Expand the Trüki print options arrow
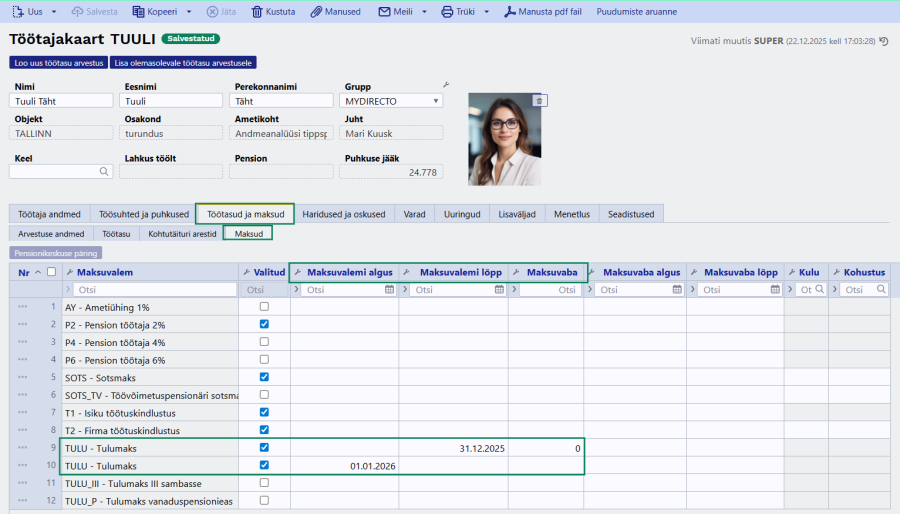This screenshot has width=900, height=514. (486, 12)
